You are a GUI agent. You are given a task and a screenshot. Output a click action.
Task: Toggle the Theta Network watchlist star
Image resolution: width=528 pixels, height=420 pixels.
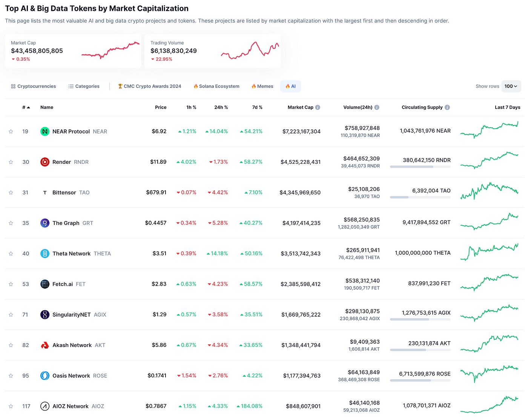pyautogui.click(x=11, y=254)
